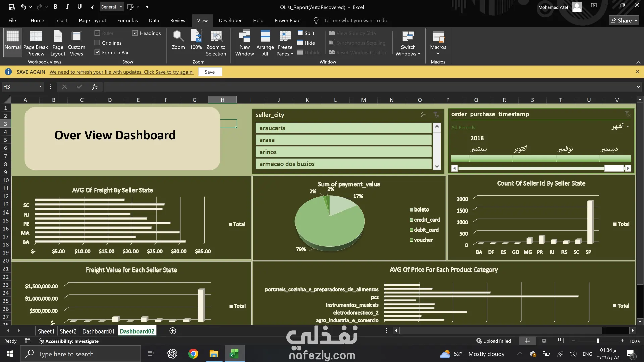Add a new sheet with plus icon
The width and height of the screenshot is (644, 362).
(x=173, y=331)
